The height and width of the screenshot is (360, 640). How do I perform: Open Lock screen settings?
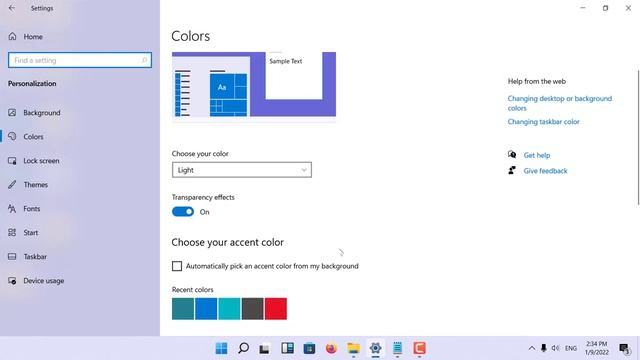[x=41, y=161]
